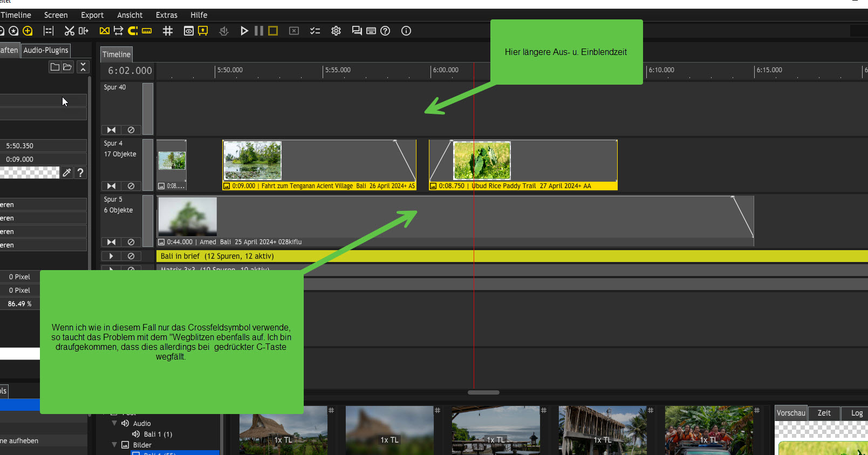Click the timeline horizontal scrollbar handle
868x455 pixels.
pos(483,392)
